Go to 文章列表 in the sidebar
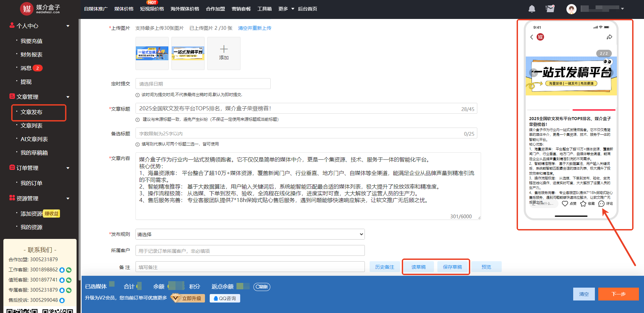Screen dimensions: 644x313 (x=32, y=126)
